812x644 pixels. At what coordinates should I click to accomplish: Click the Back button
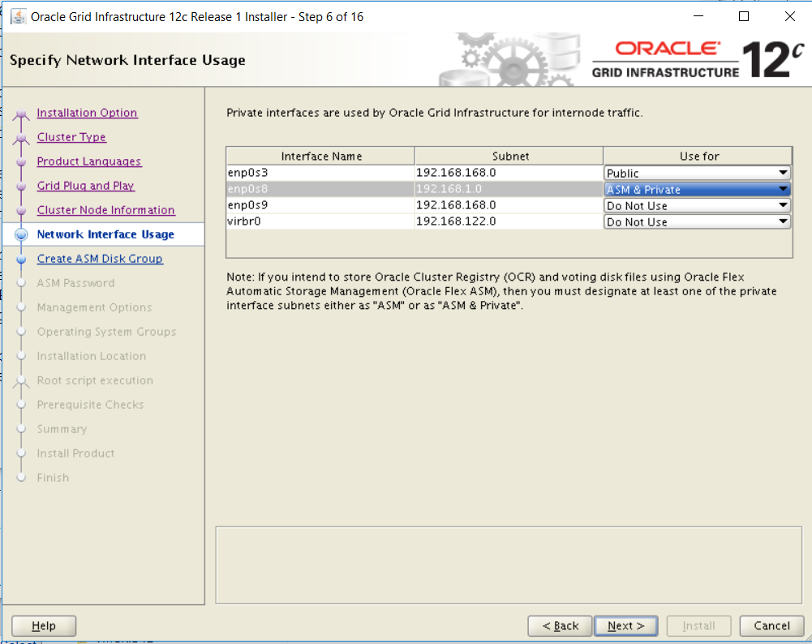[x=560, y=626]
